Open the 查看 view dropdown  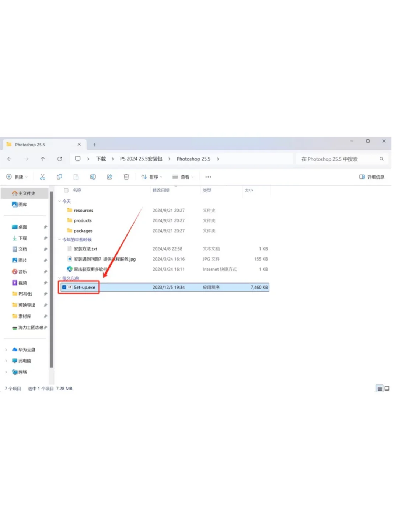[183, 177]
